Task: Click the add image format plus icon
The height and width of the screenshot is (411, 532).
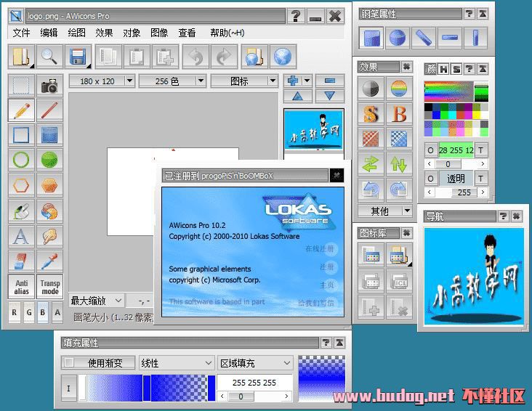Action: click(293, 81)
